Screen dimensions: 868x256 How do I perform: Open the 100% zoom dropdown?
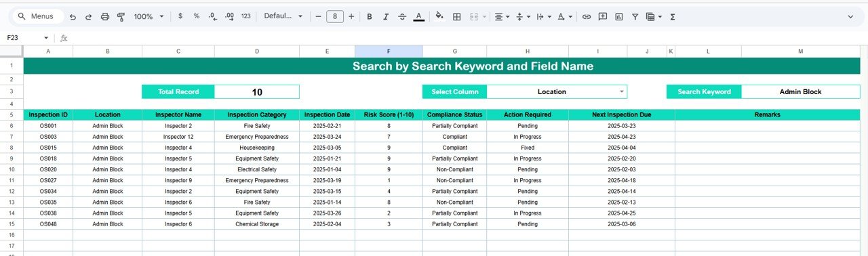pyautogui.click(x=148, y=16)
